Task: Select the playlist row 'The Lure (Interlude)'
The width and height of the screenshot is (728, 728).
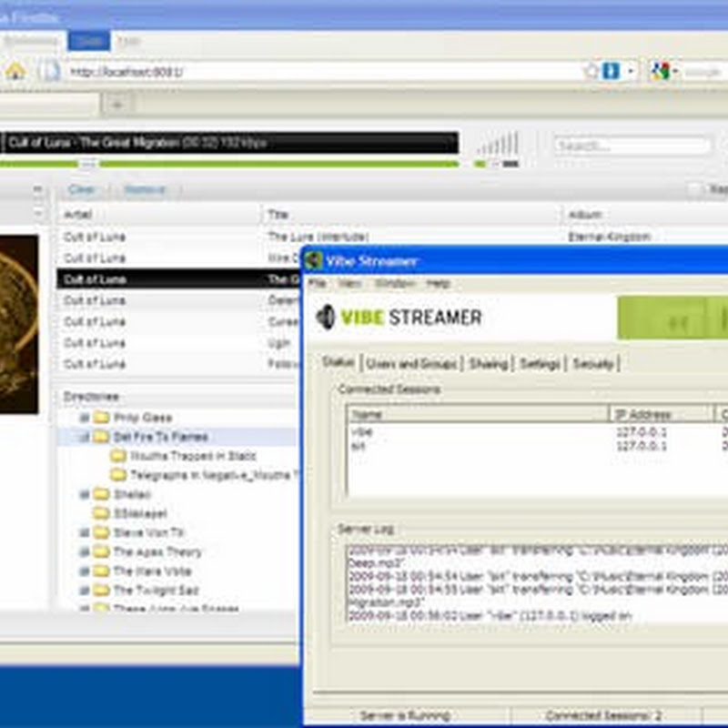Action: (x=391, y=237)
